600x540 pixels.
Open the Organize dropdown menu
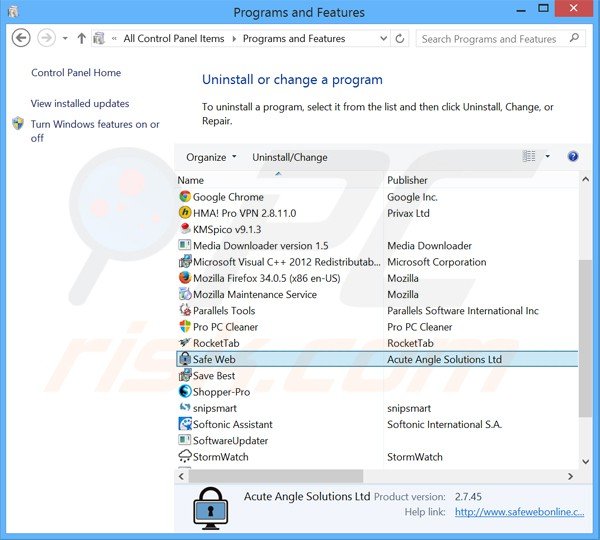point(211,157)
